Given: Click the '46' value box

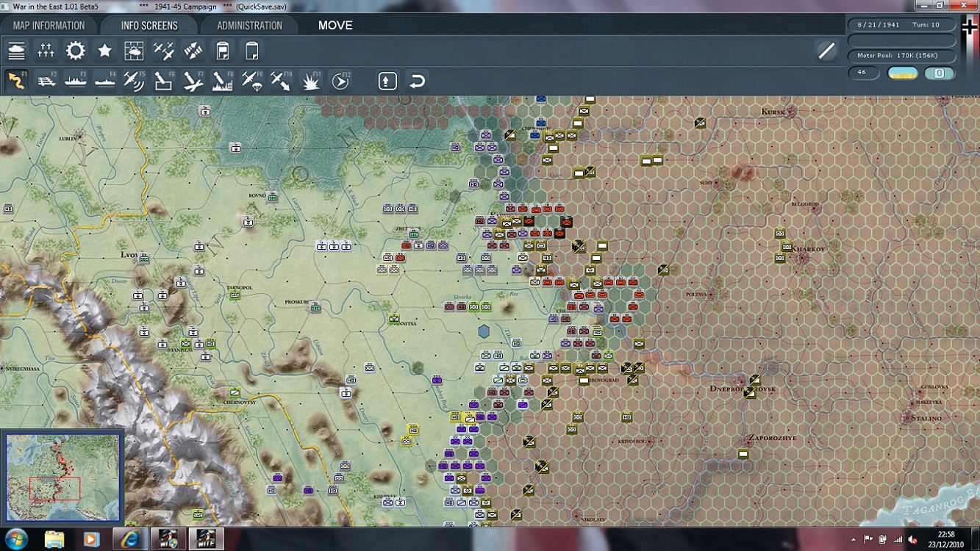Looking at the screenshot, I should click(x=863, y=73).
